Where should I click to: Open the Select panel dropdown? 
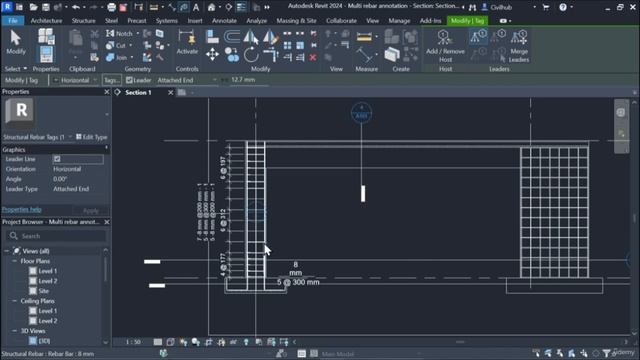pos(16,69)
